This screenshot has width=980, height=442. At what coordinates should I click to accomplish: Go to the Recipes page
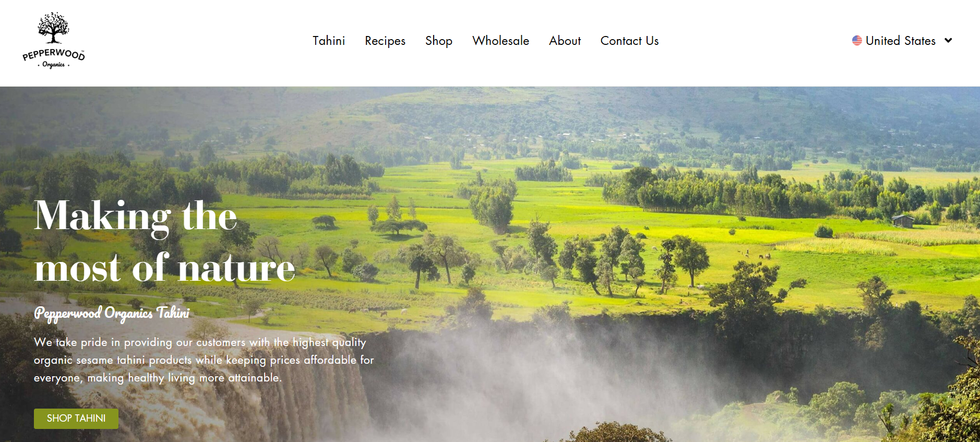(385, 41)
